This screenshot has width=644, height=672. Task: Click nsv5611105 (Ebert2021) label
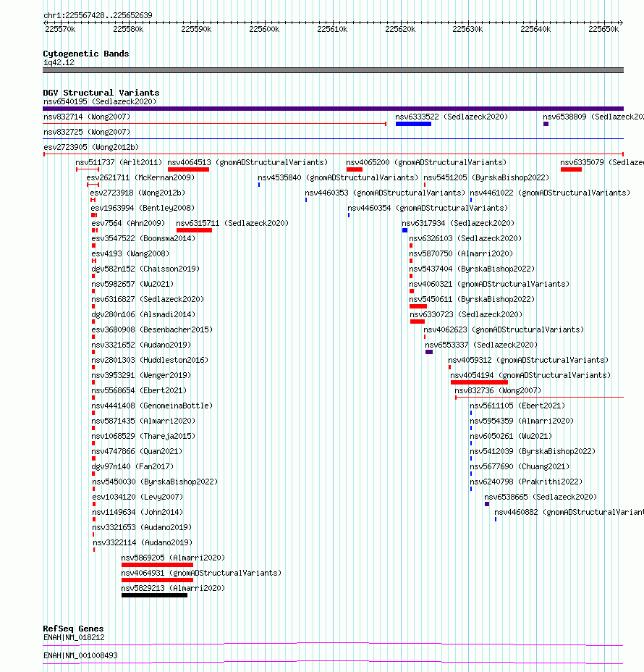coord(517,406)
